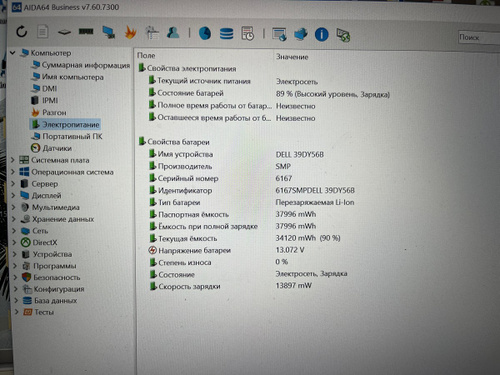Click the computer monitor toolbar icon

109,32
